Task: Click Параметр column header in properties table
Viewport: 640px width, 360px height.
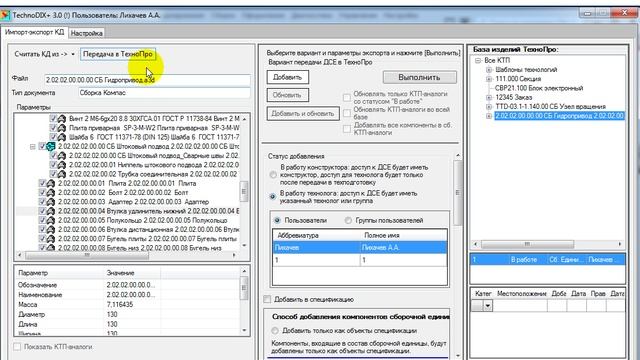Action: click(x=60, y=273)
